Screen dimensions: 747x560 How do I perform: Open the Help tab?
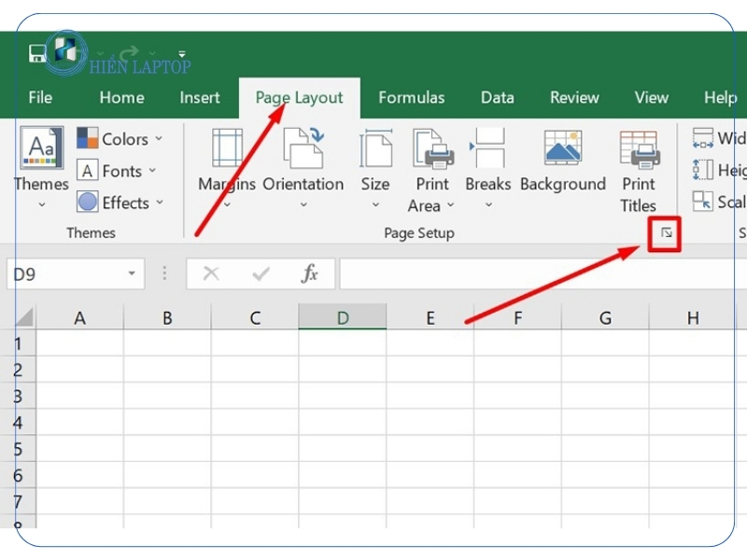[x=720, y=98]
